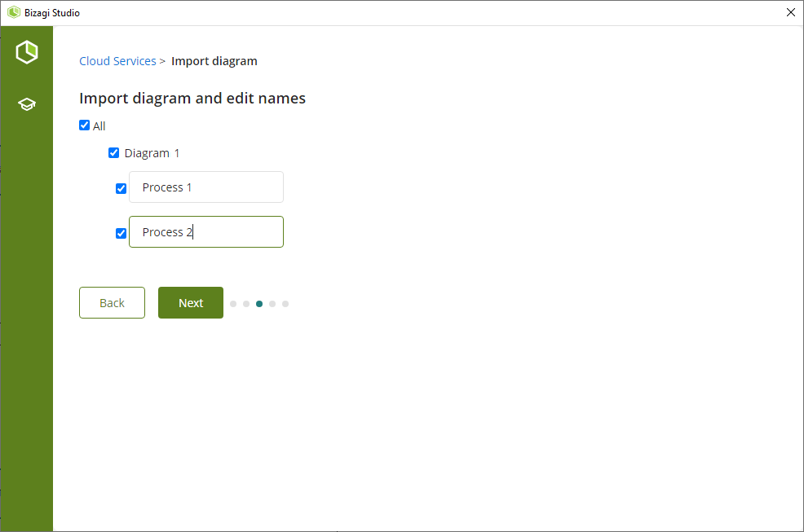Uncheck the checkbox beside Process 1

click(x=121, y=188)
